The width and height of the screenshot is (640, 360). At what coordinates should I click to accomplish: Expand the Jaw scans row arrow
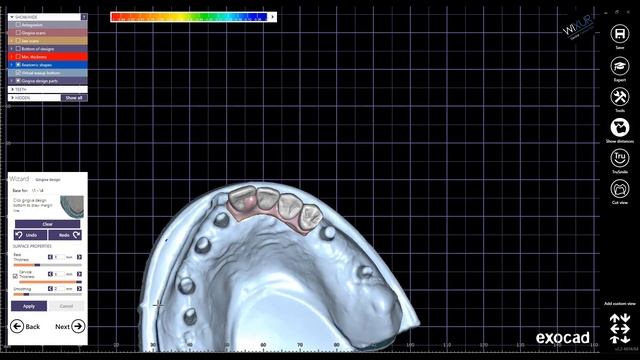tap(11, 41)
